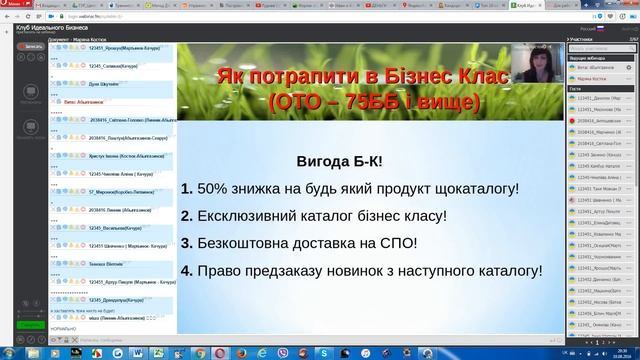Open the screen sharing icon in left sidebar
This screenshot has width=640, height=360.
31,127
